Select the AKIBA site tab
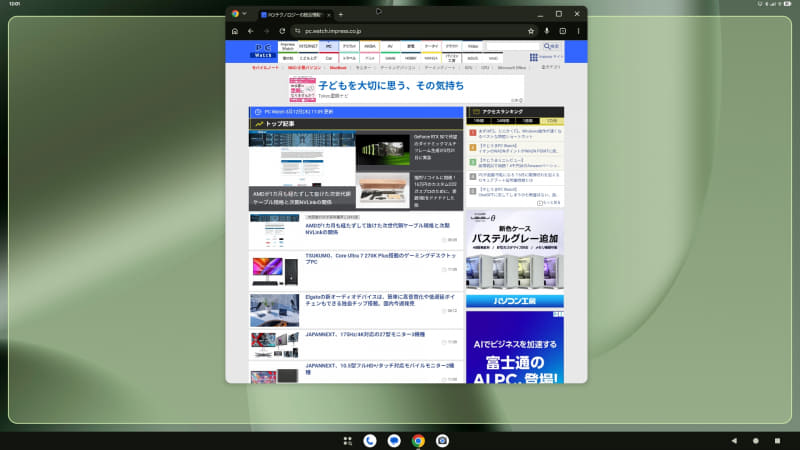800x450 pixels. 370,46
